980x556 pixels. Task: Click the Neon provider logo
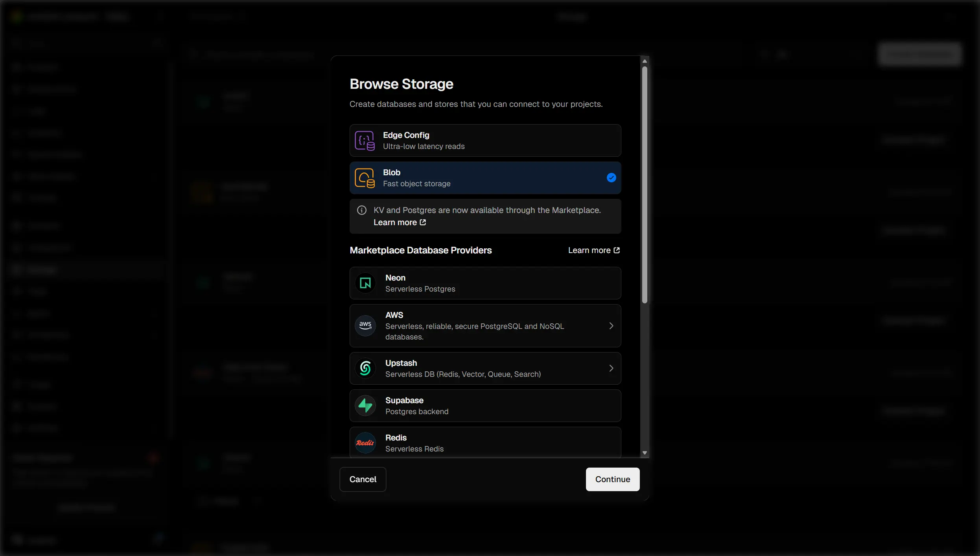coord(365,283)
